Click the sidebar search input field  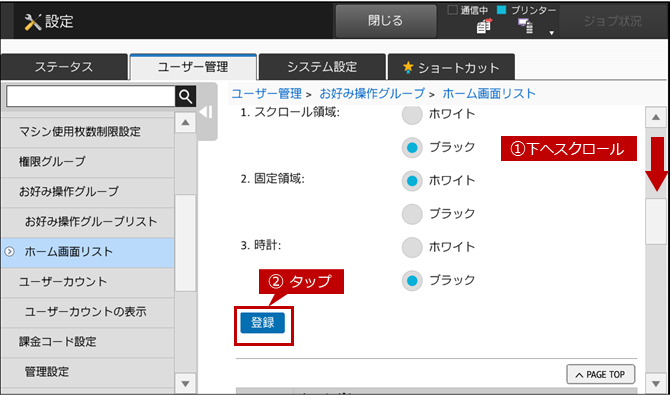[x=91, y=97]
